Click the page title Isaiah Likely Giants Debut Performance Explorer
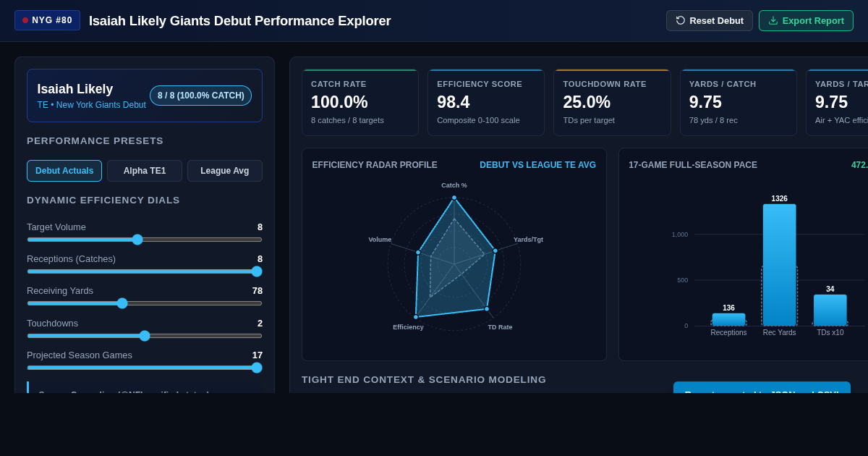The width and height of the screenshot is (868, 456). click(x=240, y=21)
